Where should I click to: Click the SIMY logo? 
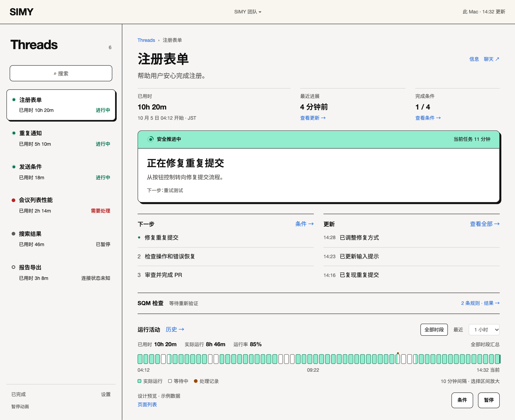pyautogui.click(x=21, y=12)
